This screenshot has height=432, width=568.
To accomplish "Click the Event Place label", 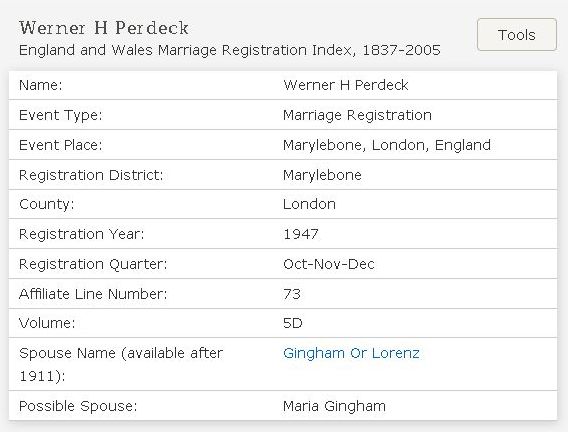I will point(60,145).
